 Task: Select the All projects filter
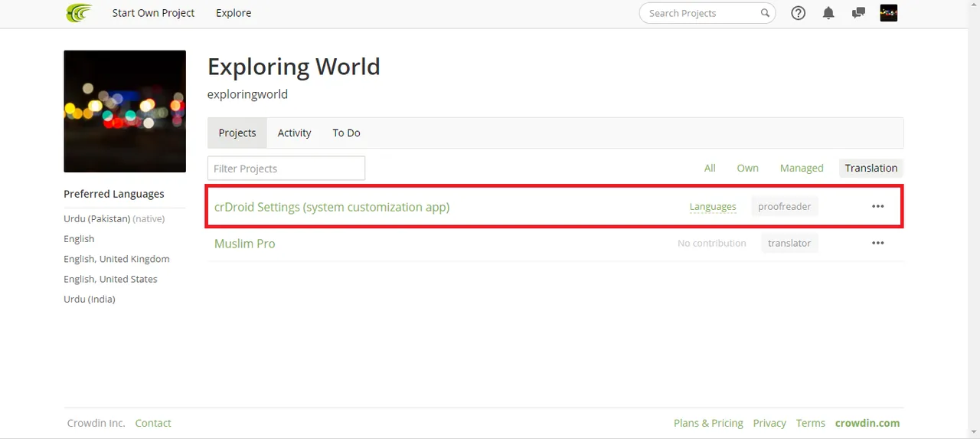710,168
